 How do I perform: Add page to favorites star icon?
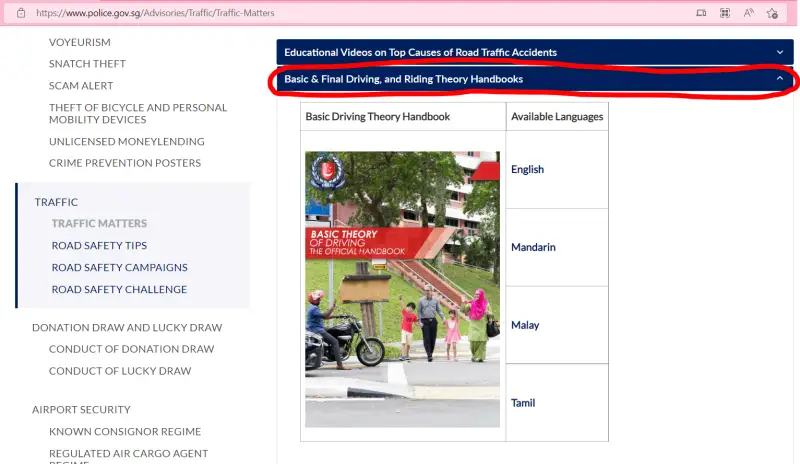(x=772, y=13)
